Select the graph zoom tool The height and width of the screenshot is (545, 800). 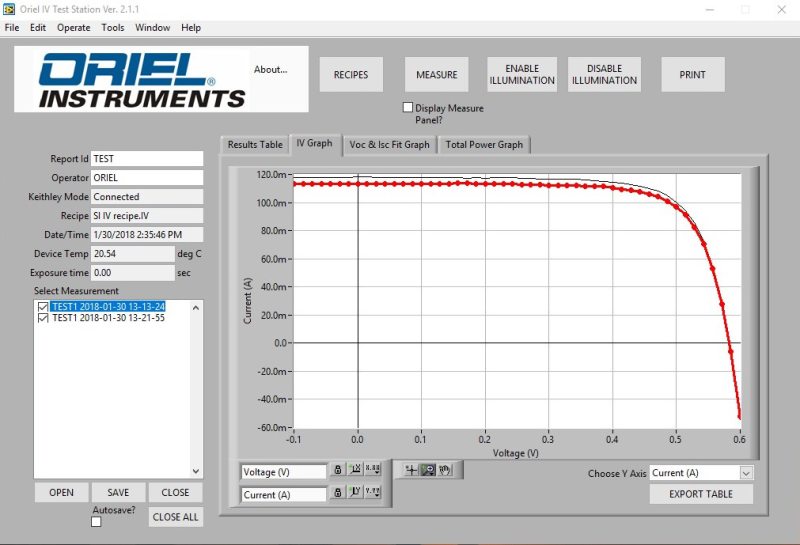pyautogui.click(x=427, y=470)
